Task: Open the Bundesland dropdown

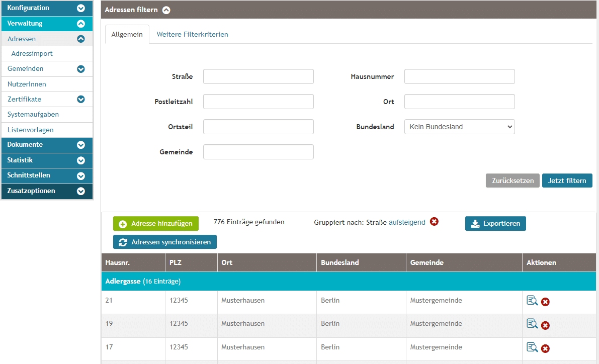Action: click(459, 127)
